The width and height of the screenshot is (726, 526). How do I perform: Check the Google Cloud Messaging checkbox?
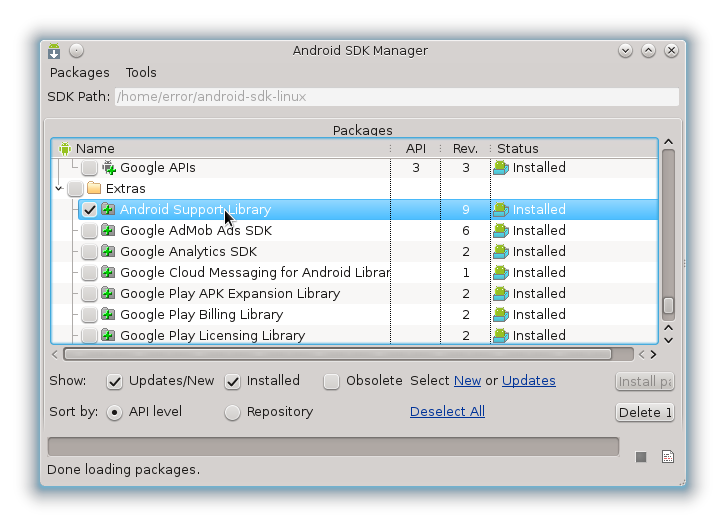tap(89, 272)
